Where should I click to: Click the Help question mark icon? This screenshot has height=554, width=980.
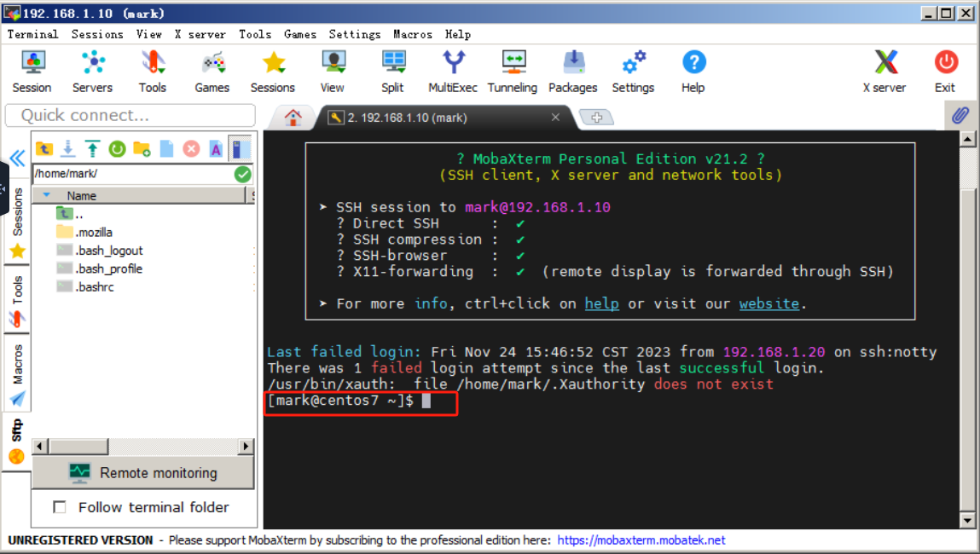693,72
